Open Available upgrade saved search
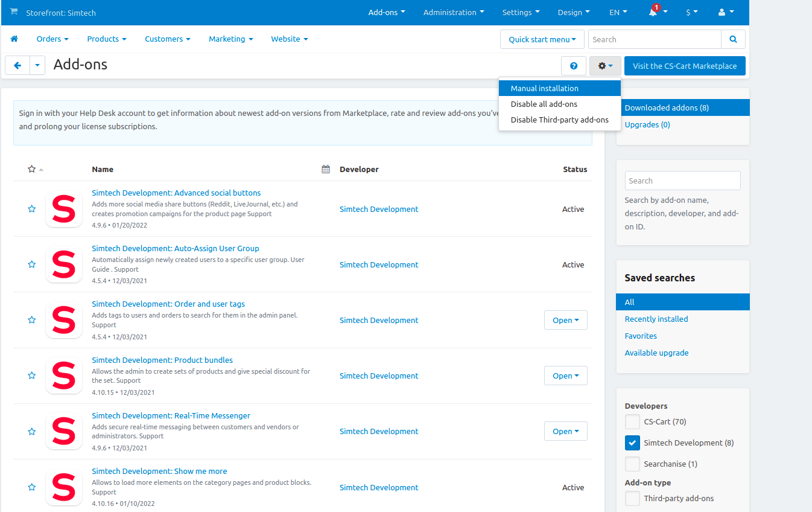The width and height of the screenshot is (812, 512). click(656, 353)
